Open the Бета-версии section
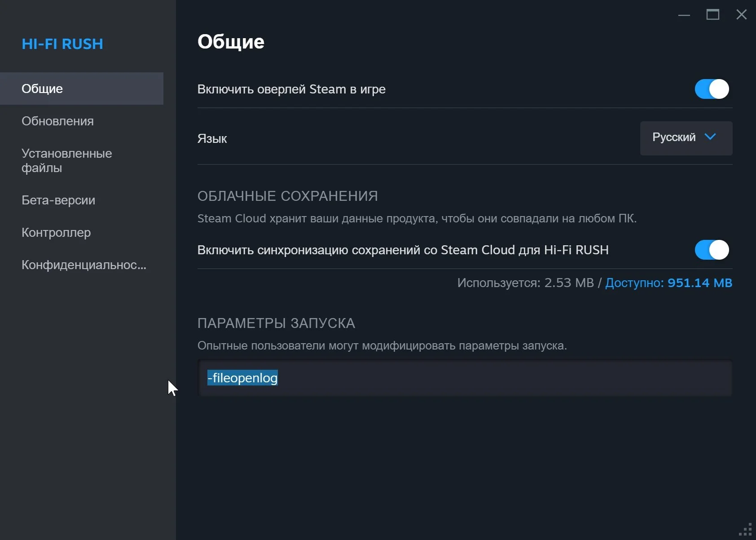The image size is (756, 540). click(82, 200)
